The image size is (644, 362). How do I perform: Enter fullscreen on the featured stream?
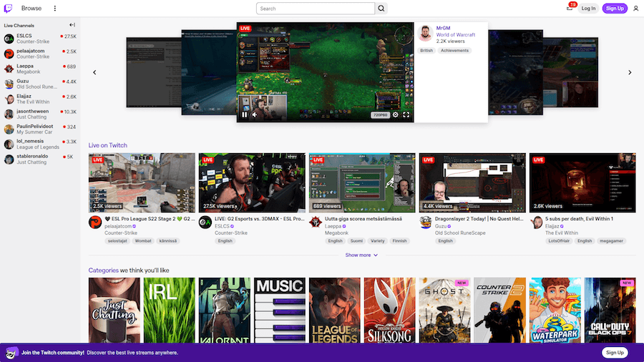click(x=406, y=114)
